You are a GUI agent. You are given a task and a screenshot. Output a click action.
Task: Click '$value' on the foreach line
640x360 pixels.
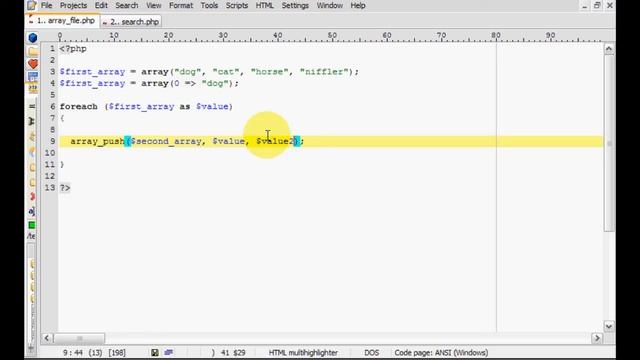pos(212,107)
